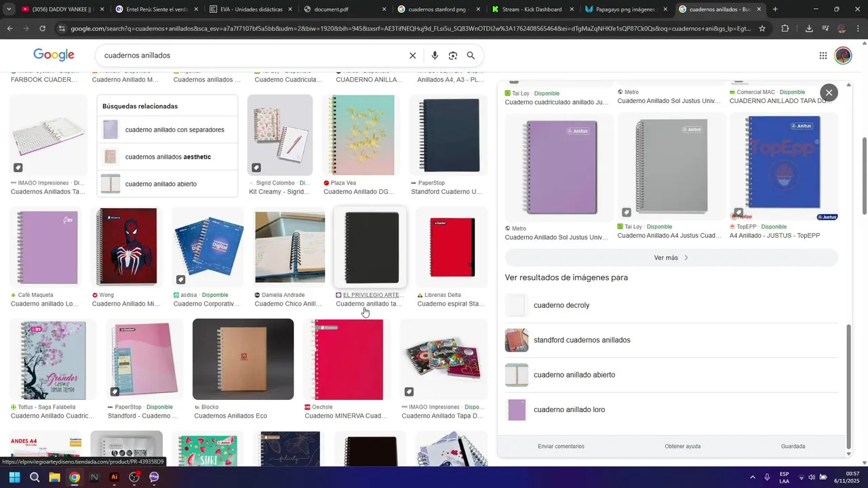
Task: Click Enviar comentarios link
Action: point(561,446)
